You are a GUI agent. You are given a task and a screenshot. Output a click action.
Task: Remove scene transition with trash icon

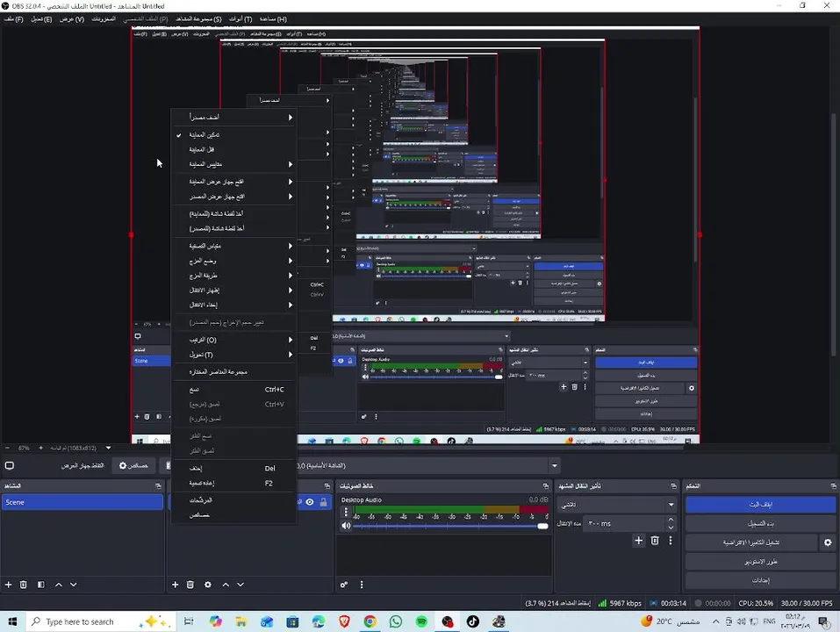click(x=655, y=541)
